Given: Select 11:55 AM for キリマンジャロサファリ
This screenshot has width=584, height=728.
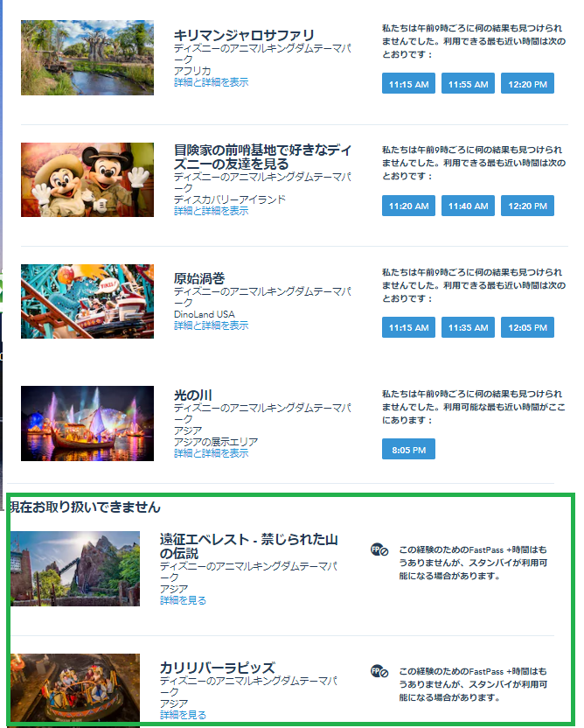Looking at the screenshot, I should [468, 84].
